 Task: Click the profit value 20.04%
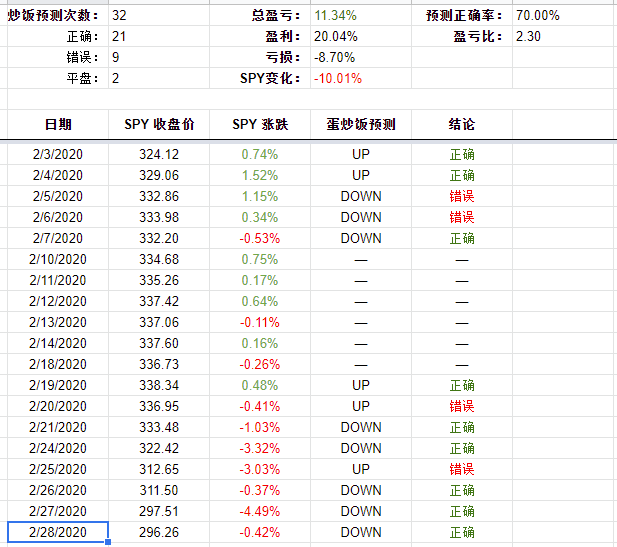[x=361, y=36]
